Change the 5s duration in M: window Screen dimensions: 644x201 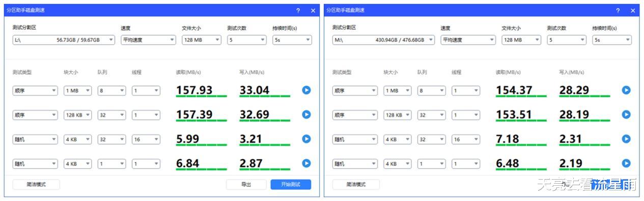click(612, 40)
